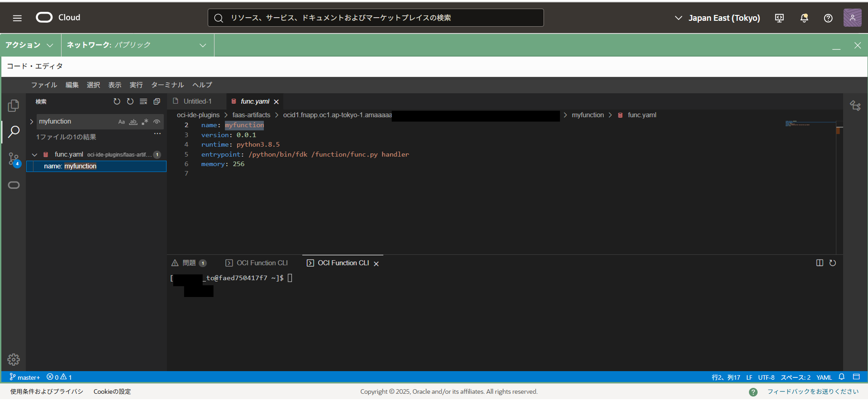Image resolution: width=868 pixels, height=401 pixels.
Task: Split the terminal panel
Action: pos(820,263)
